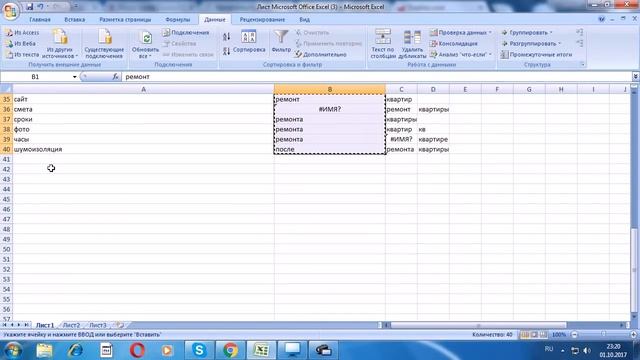The width and height of the screenshot is (640, 360).
Task: Open the Refresh All (Обновить все) dropdown
Action: [x=145, y=44]
